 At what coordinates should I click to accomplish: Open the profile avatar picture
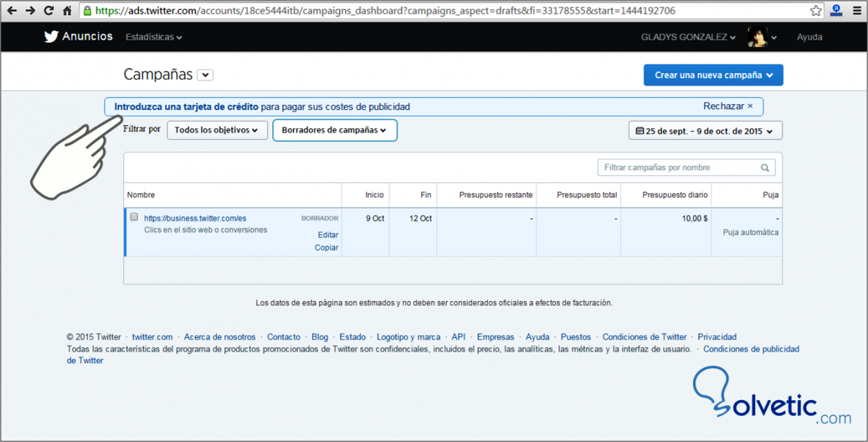(x=757, y=37)
